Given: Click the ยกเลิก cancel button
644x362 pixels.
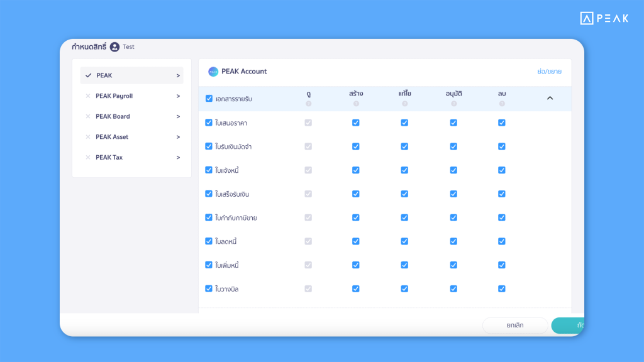Looking at the screenshot, I should pyautogui.click(x=515, y=325).
